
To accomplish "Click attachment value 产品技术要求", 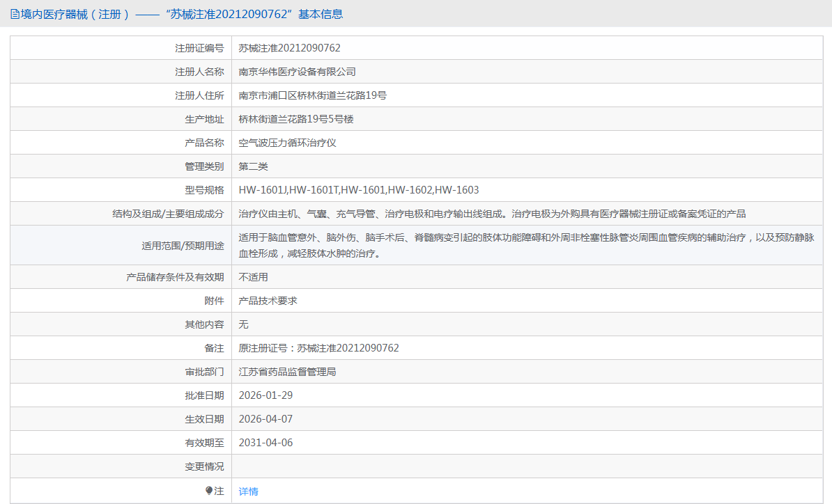I will [268, 301].
